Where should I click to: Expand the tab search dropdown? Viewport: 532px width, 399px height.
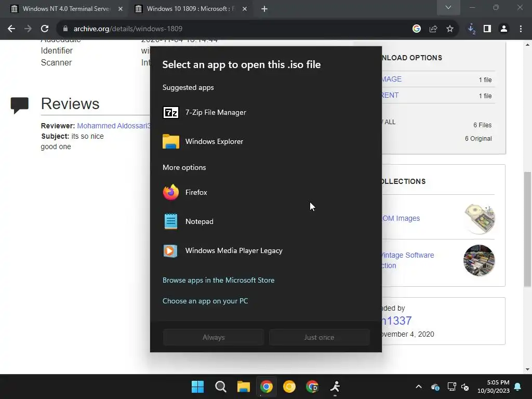coord(448,7)
